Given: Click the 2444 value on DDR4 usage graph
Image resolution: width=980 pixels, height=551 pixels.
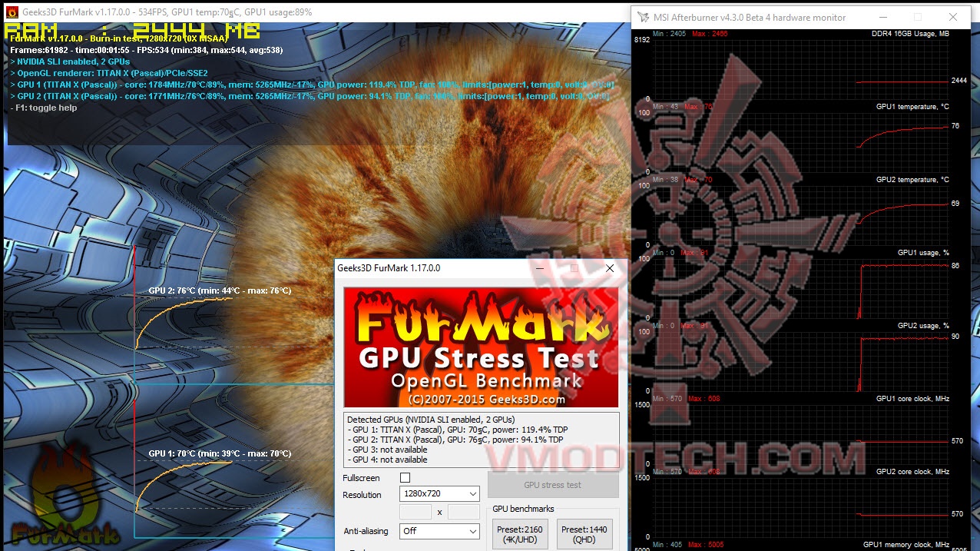Looking at the screenshot, I should pos(959,81).
